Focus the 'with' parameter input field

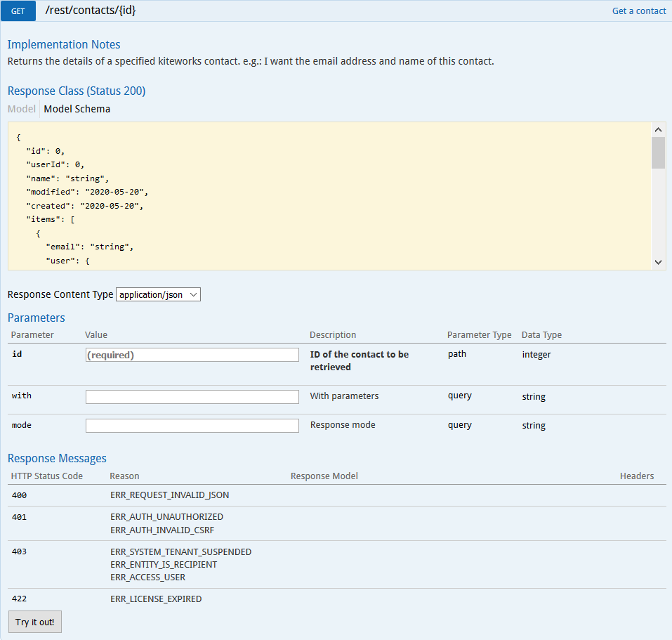coord(192,397)
